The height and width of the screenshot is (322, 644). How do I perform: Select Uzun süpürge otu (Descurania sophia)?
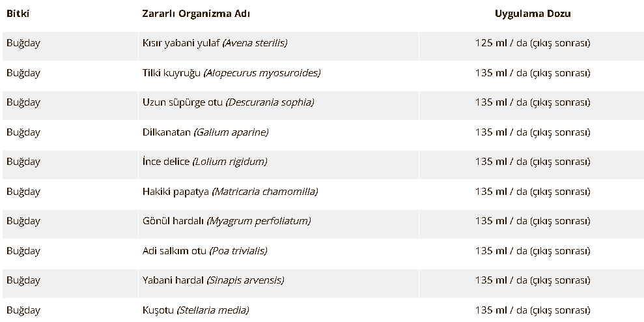[228, 102]
